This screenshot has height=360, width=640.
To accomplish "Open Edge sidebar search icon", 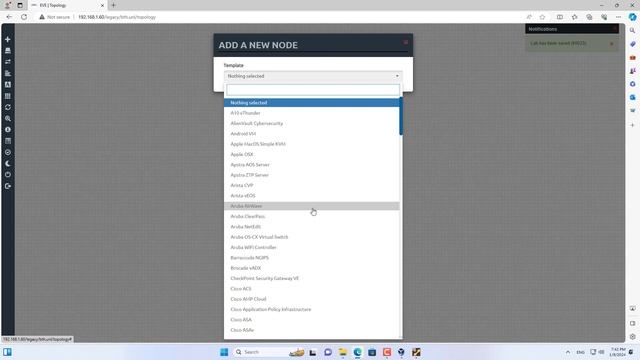I will coord(632,30).
